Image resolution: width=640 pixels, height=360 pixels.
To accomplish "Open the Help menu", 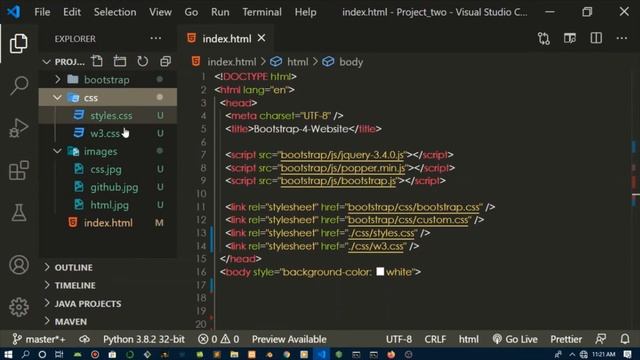I will [305, 12].
